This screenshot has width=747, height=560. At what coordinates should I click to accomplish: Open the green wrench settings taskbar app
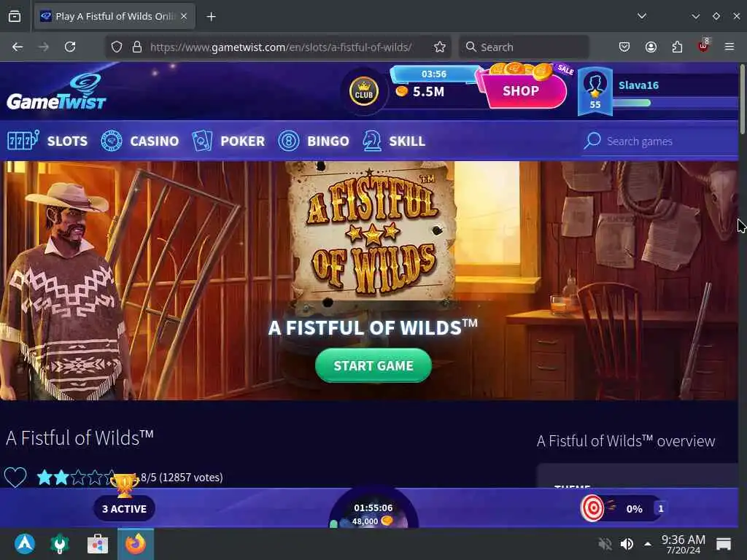tap(60, 544)
